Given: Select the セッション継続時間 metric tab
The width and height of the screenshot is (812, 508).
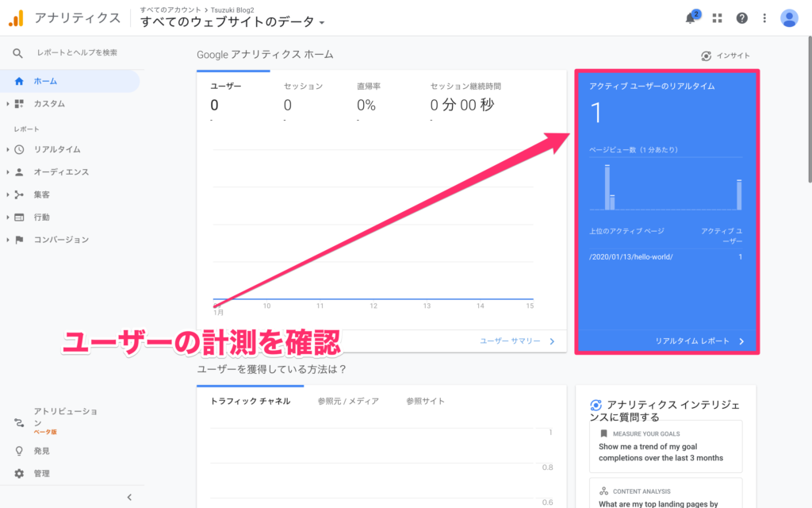Looking at the screenshot, I should click(x=465, y=98).
